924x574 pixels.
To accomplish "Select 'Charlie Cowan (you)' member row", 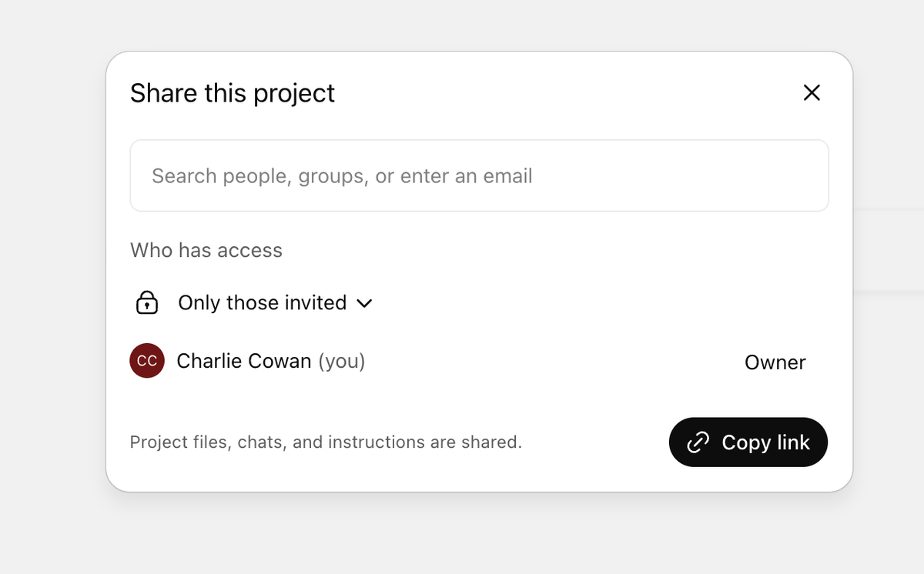I will (270, 360).
